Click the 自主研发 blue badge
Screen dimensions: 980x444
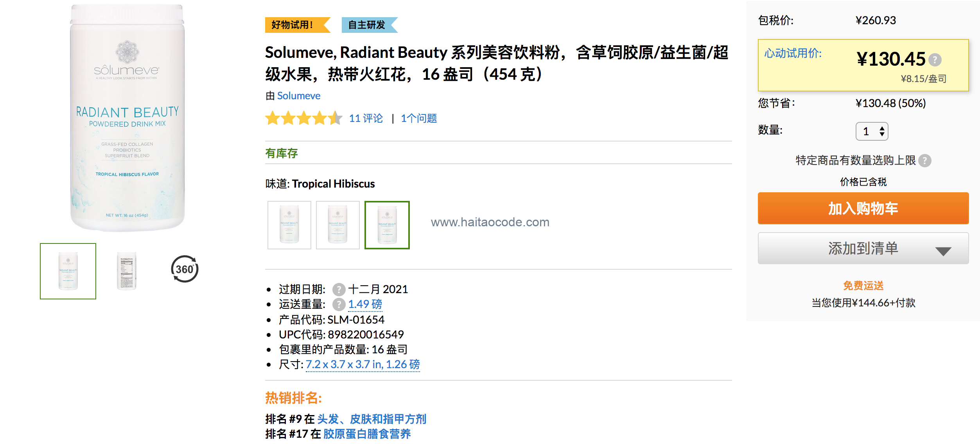pyautogui.click(x=370, y=25)
